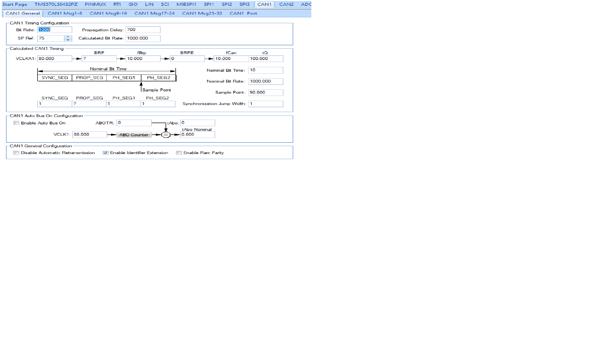This screenshot has height=364, width=600.
Task: Increase SP Ref with the up arrow
Action: pyautogui.click(x=68, y=37)
